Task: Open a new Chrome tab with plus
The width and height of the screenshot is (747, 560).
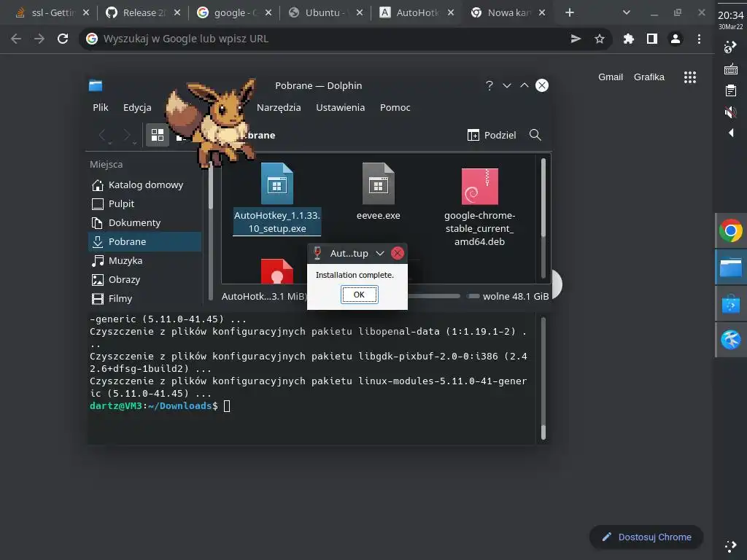Action: 570,13
